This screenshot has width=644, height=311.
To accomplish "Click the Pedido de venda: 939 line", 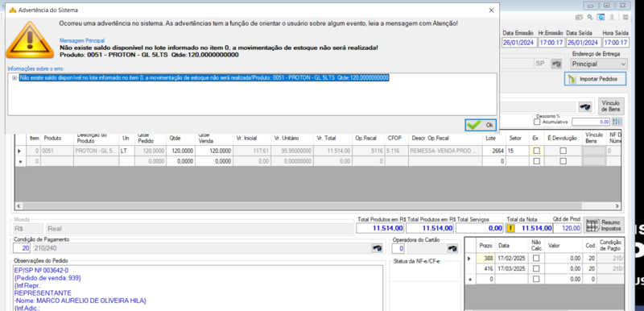I will point(48,278).
